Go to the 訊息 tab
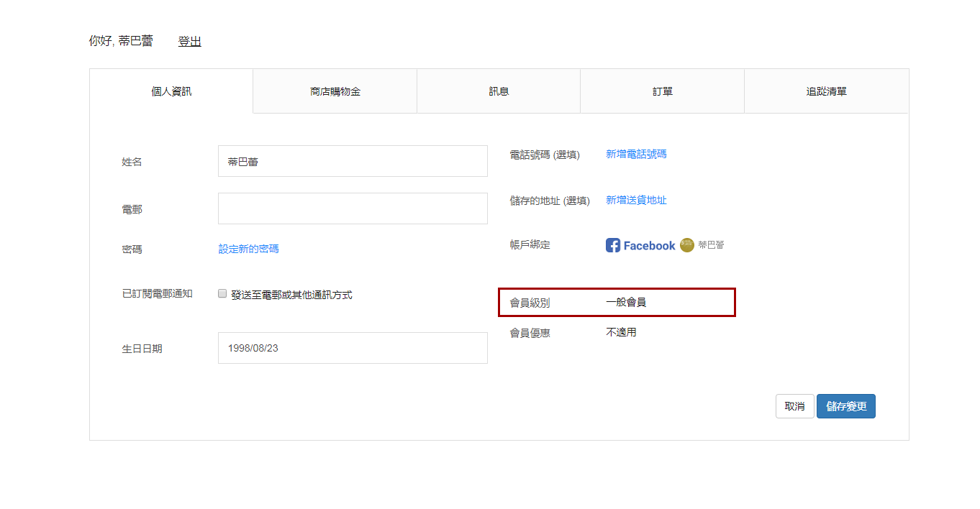Screen dimensions: 980x509 [x=499, y=91]
